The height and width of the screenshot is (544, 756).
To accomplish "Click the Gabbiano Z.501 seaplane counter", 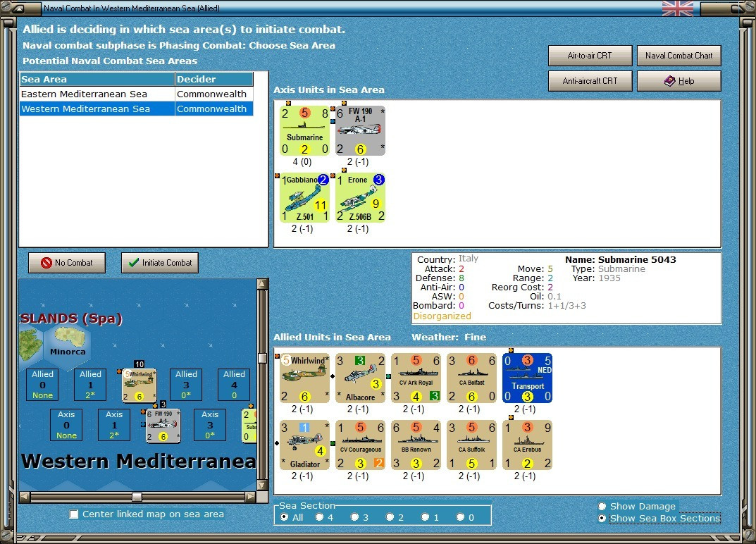I will click(x=304, y=198).
